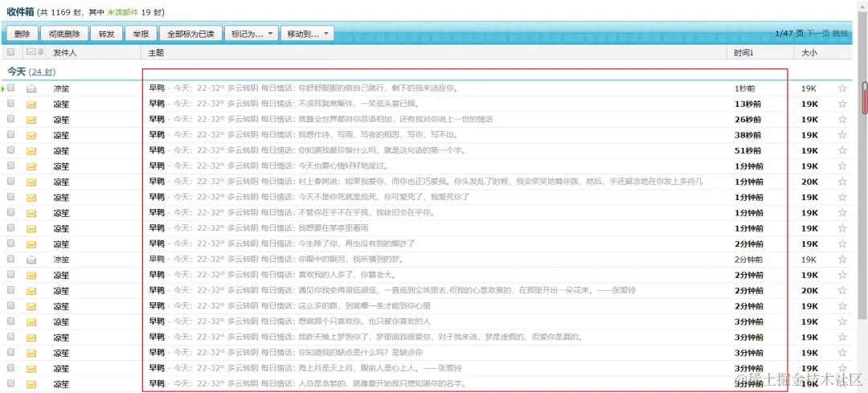The height and width of the screenshot is (393, 868).
Task: Star the 26秒前 email
Action: (842, 119)
